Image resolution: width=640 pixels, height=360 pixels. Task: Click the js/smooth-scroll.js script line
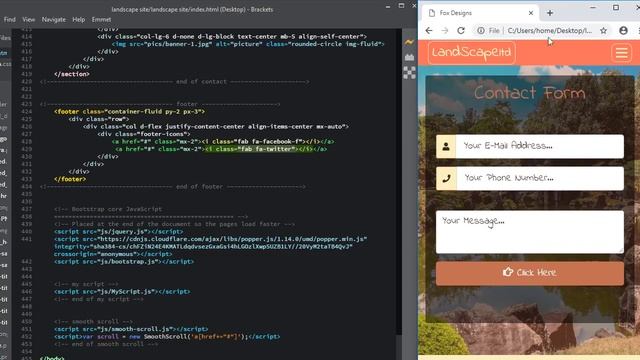pos(131,329)
